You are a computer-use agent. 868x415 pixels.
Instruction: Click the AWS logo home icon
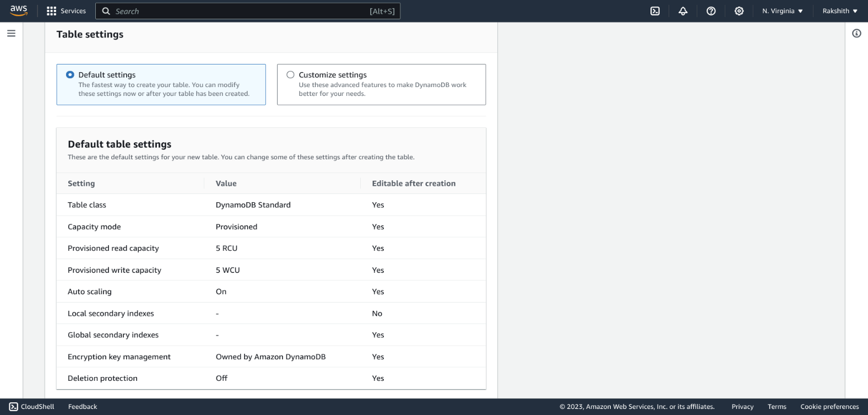click(19, 10)
